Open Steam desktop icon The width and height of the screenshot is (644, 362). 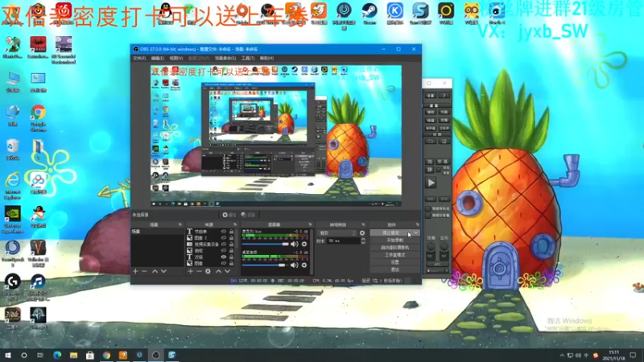tap(369, 14)
